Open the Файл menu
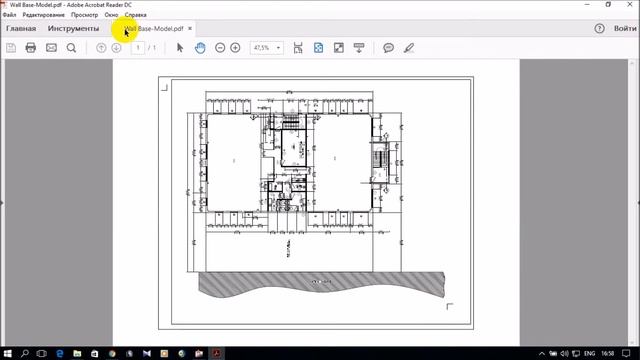This screenshot has height=360, width=640. [x=9, y=15]
